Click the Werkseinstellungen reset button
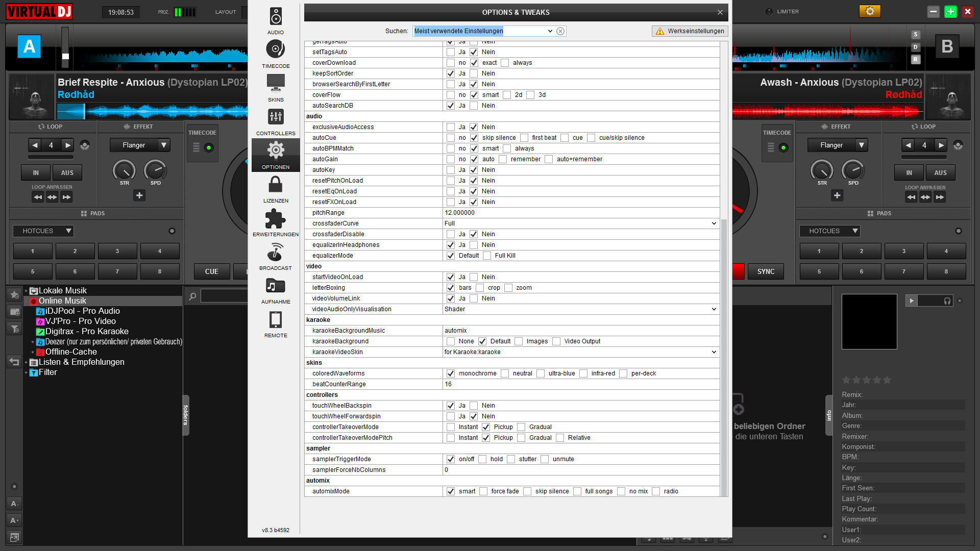Image resolution: width=980 pixels, height=551 pixels. coord(690,31)
